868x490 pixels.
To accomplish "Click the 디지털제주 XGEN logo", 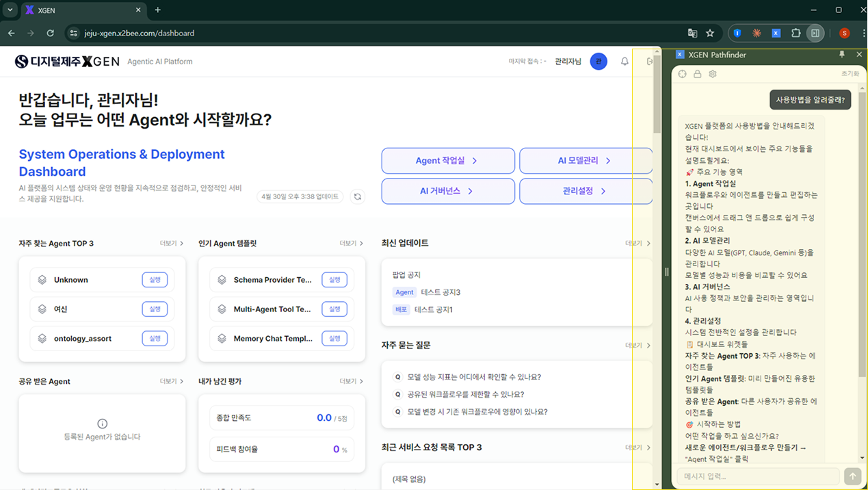I will 67,62.
